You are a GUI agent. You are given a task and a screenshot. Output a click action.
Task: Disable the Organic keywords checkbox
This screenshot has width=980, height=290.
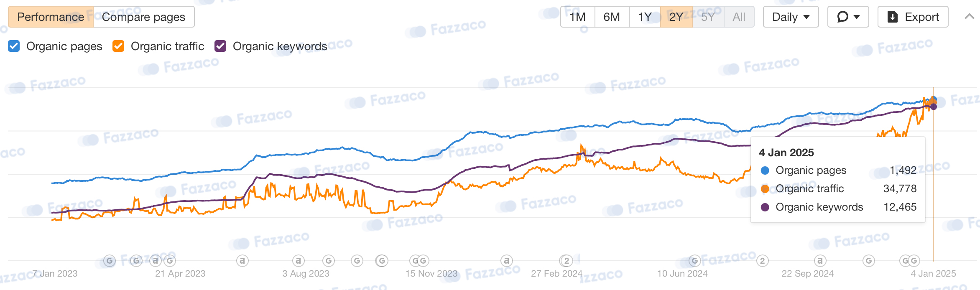tap(220, 46)
